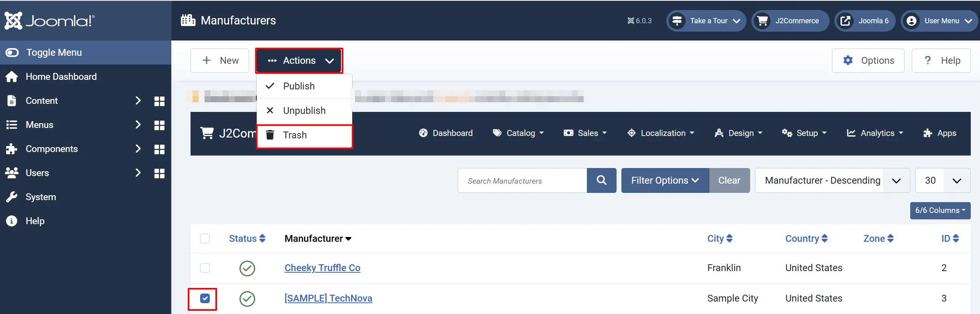980x314 pixels.
Task: Expand Filter Options
Action: click(665, 180)
